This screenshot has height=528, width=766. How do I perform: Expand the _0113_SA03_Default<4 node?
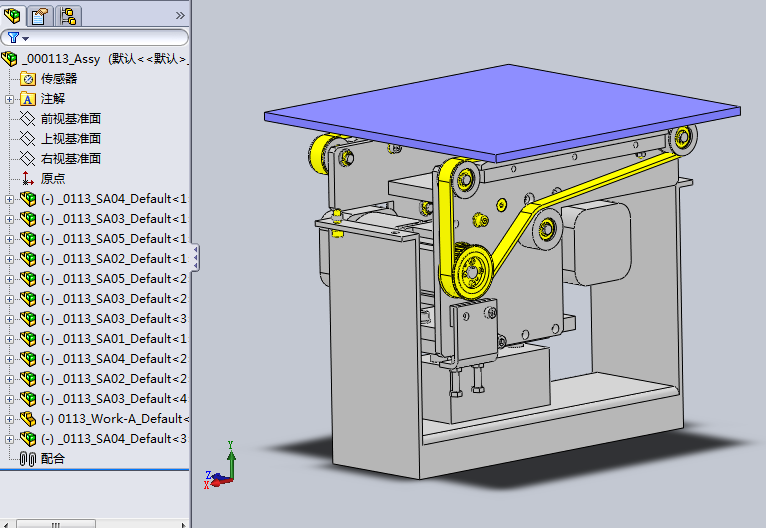click(10, 399)
